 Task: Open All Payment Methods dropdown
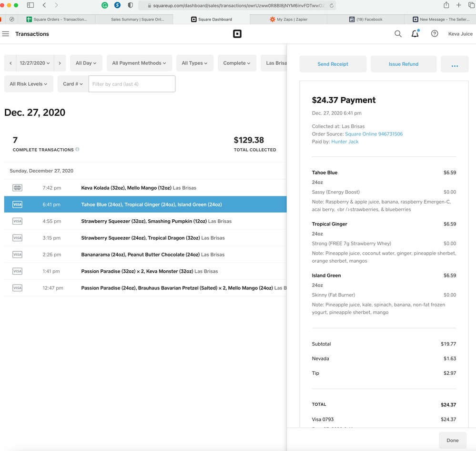click(139, 63)
